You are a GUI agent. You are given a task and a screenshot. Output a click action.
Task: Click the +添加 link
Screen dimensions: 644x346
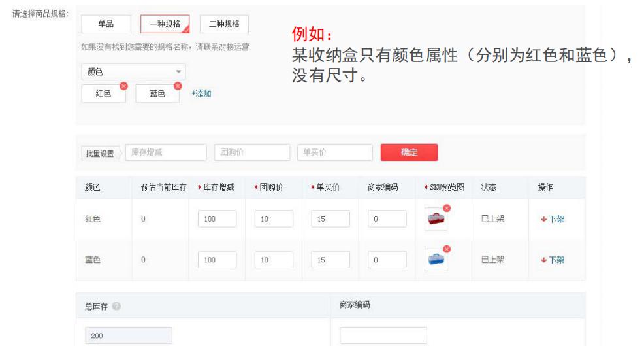tap(201, 94)
